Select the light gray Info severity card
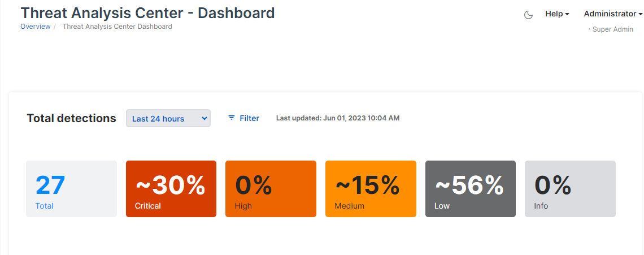The width and height of the screenshot is (644, 255). (x=570, y=189)
